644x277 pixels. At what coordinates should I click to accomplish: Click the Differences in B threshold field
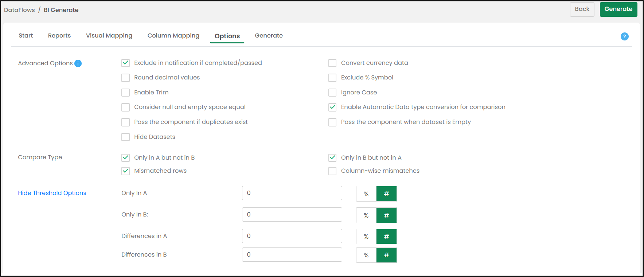pyautogui.click(x=292, y=255)
